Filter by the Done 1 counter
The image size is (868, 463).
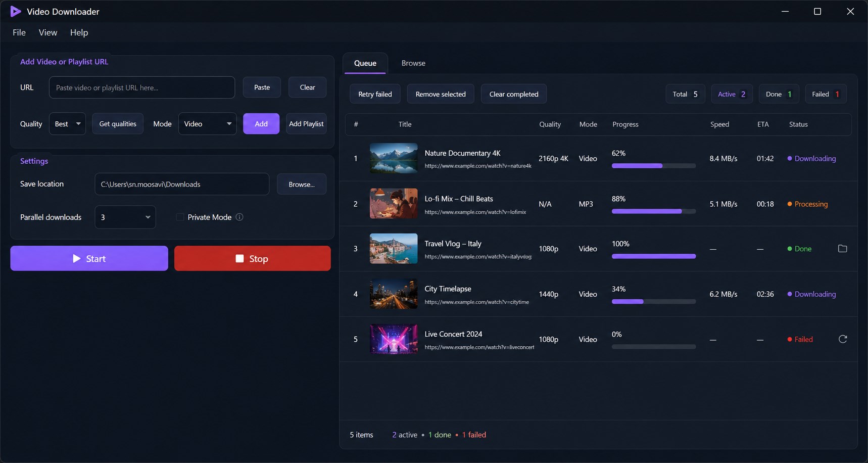pos(779,94)
